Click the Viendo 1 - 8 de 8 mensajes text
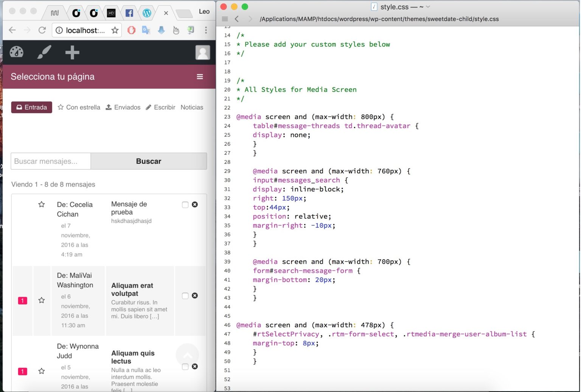 (x=53, y=185)
